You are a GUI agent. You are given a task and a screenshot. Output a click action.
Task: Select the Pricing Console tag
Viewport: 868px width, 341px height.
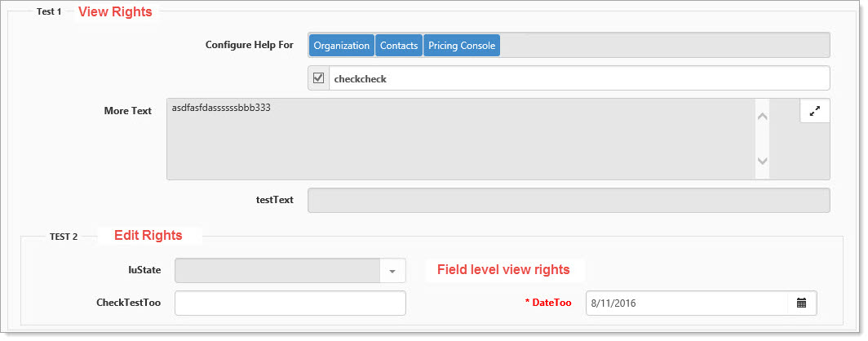pos(461,46)
